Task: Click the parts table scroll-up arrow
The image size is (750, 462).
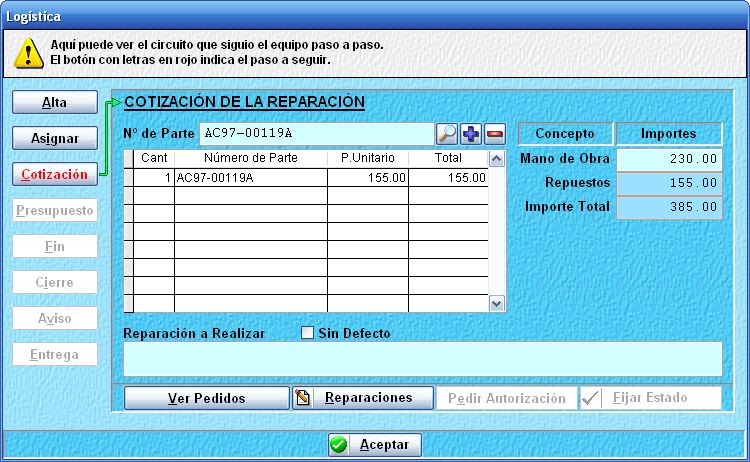Action: [496, 159]
